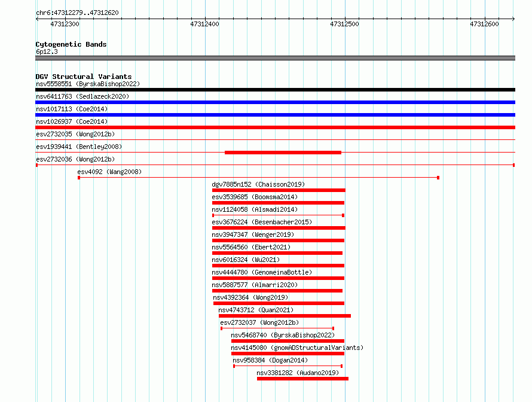Image resolution: width=532 pixels, height=402 pixels.
Task: Click ruler position 47312600
Action: point(484,24)
